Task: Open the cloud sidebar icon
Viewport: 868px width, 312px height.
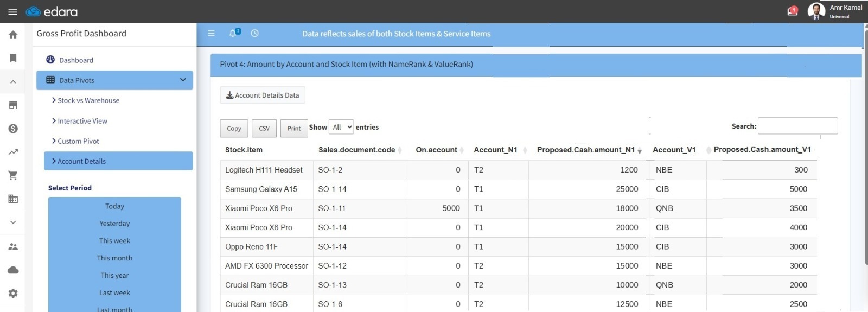Action: [x=13, y=270]
